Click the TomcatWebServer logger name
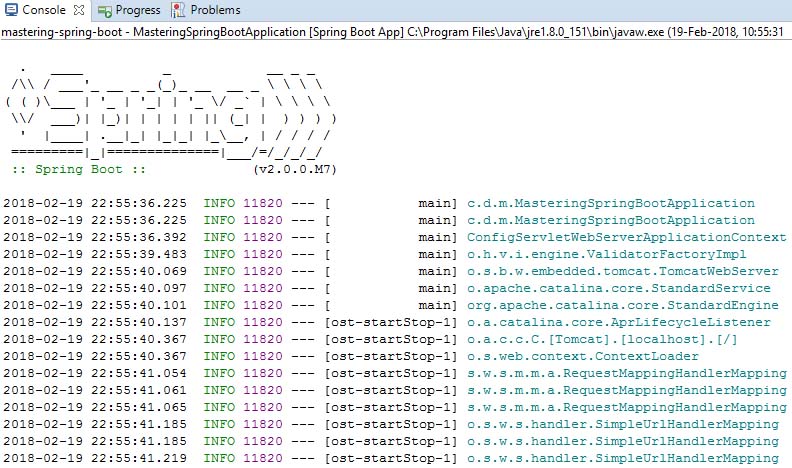This screenshot has width=792, height=468. (622, 271)
